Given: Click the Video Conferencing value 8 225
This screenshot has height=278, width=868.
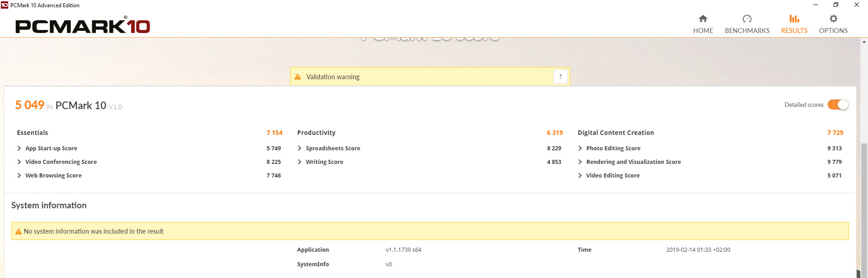Looking at the screenshot, I should pos(274,162).
